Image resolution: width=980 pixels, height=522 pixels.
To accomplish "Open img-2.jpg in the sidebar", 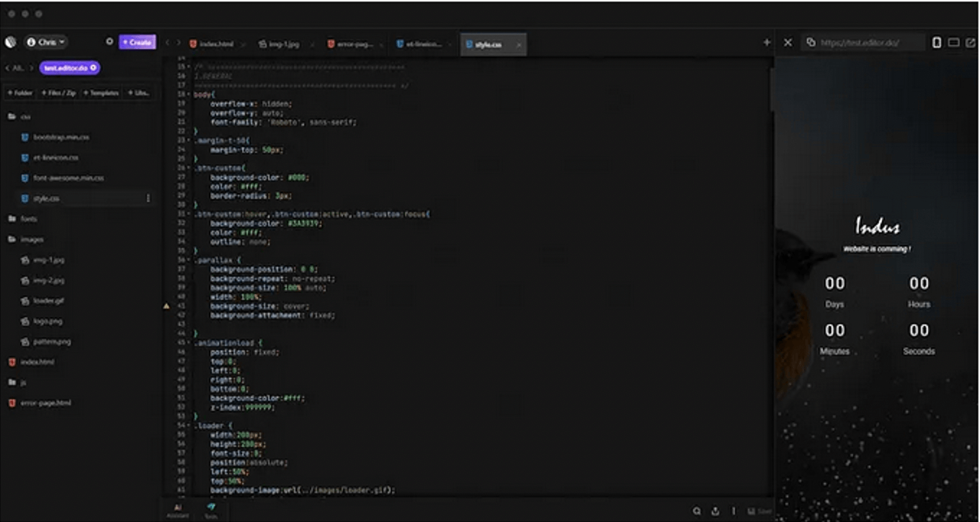I will [43, 280].
